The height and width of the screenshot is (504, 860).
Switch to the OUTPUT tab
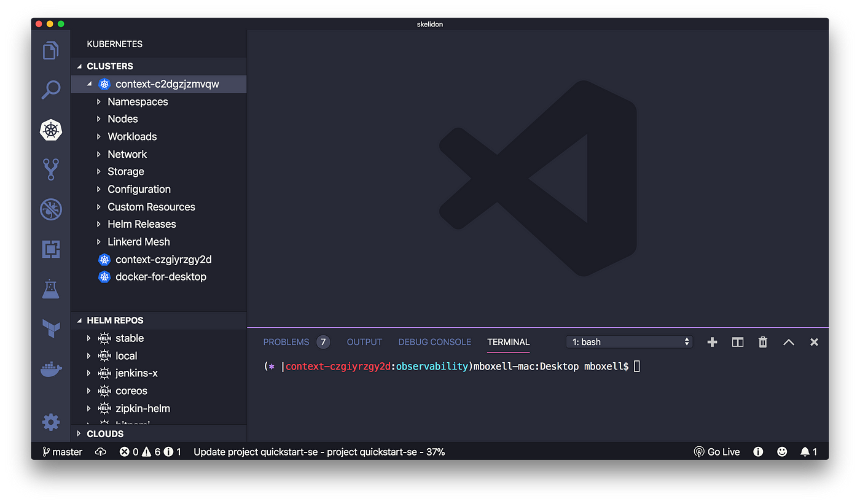364,342
